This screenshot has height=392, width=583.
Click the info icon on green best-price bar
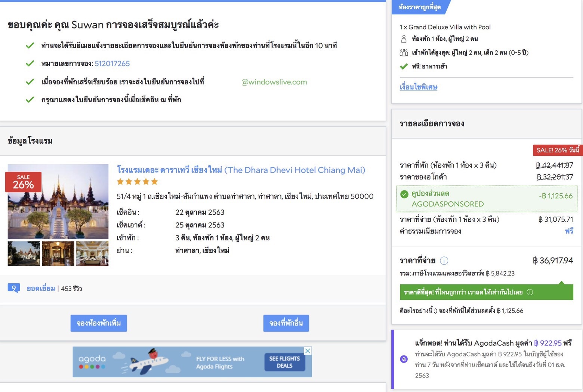(x=530, y=292)
